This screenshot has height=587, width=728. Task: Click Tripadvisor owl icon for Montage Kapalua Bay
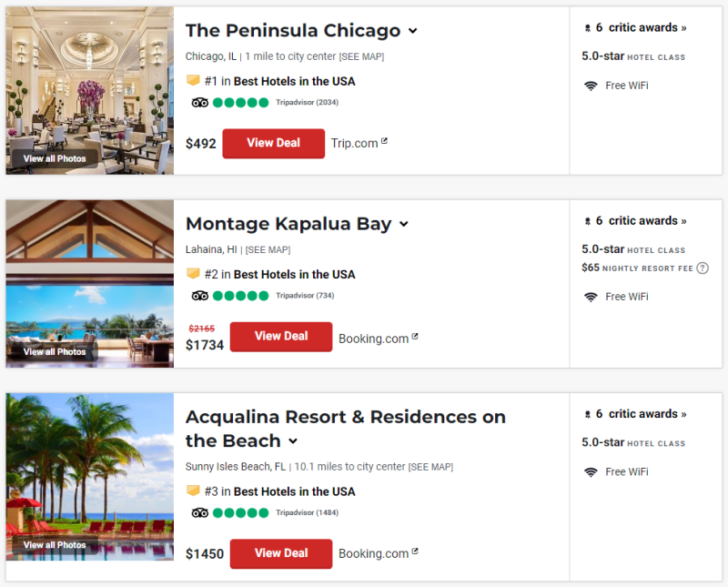click(200, 296)
